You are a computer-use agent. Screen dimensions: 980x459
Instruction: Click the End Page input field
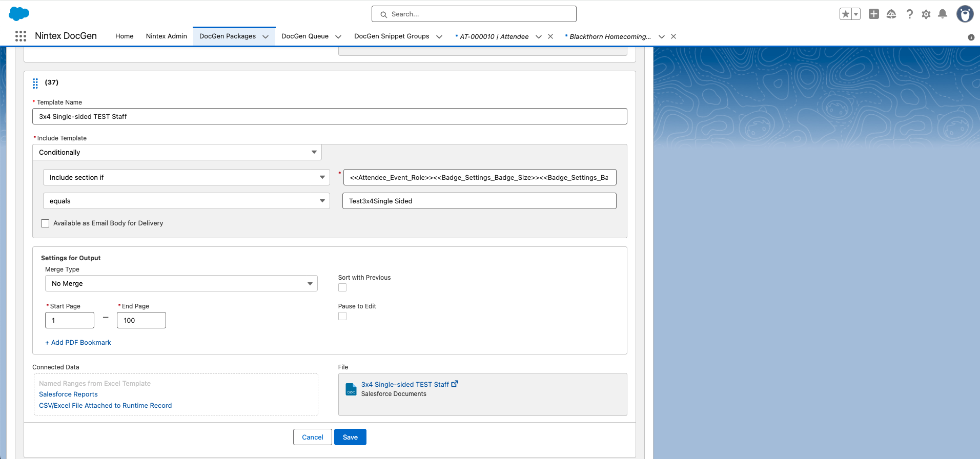click(x=141, y=320)
